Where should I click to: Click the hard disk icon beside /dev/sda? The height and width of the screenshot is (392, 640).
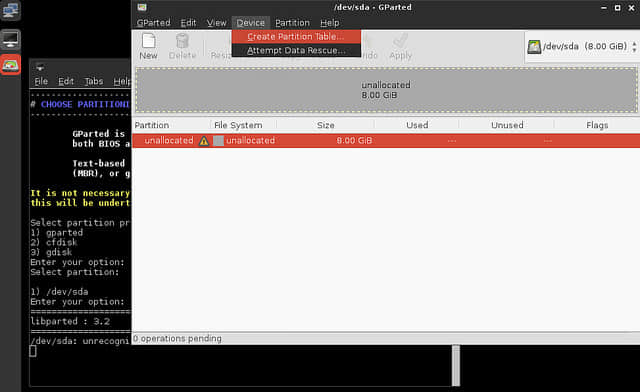click(x=534, y=47)
